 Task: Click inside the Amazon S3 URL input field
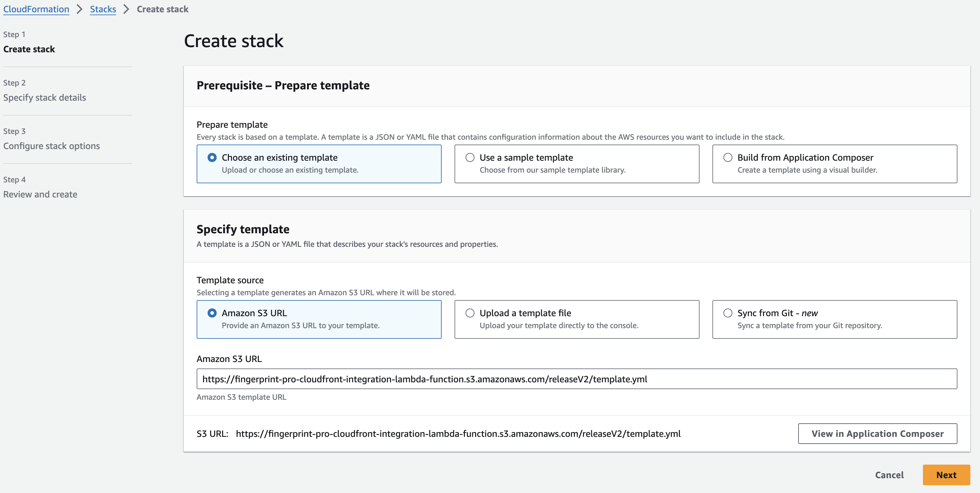[456, 379]
